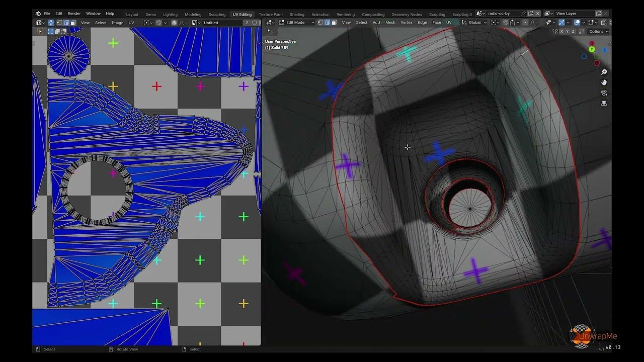The width and height of the screenshot is (644, 362).
Task: Click the green Y axis on navigation gizmo
Action: click(592, 49)
